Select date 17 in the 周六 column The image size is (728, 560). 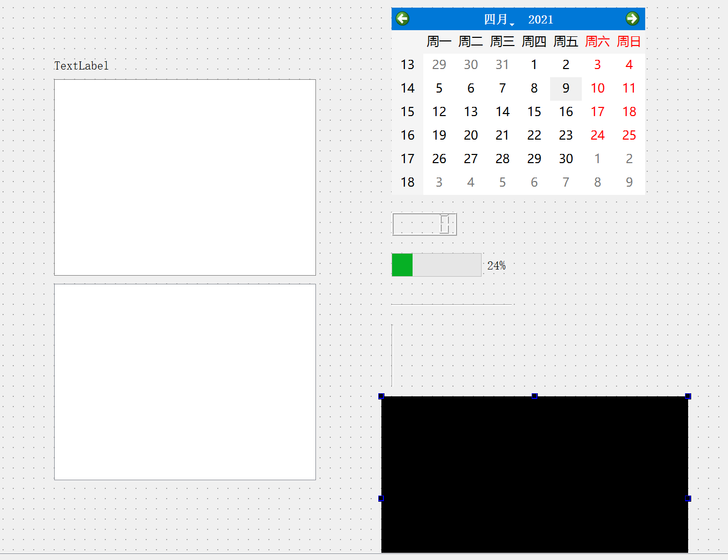click(597, 111)
